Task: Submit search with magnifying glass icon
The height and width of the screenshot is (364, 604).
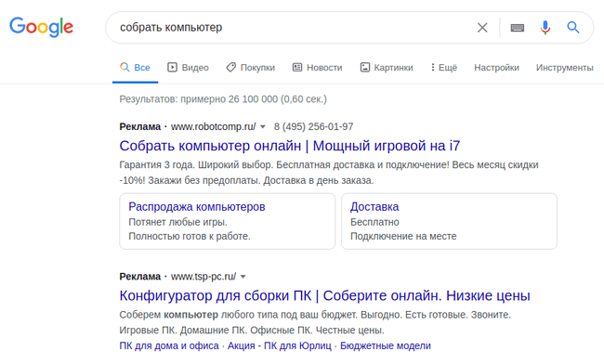Action: pos(573,27)
